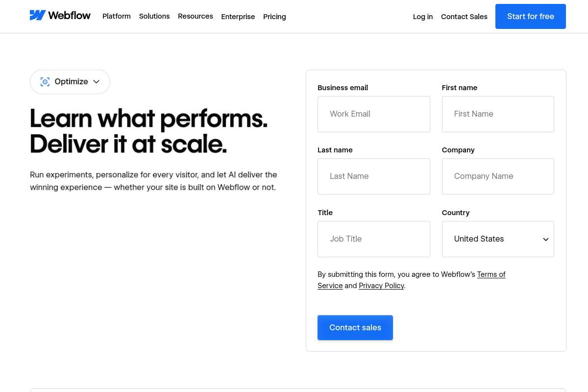
Task: Select the Company Name input field
Action: point(498,176)
